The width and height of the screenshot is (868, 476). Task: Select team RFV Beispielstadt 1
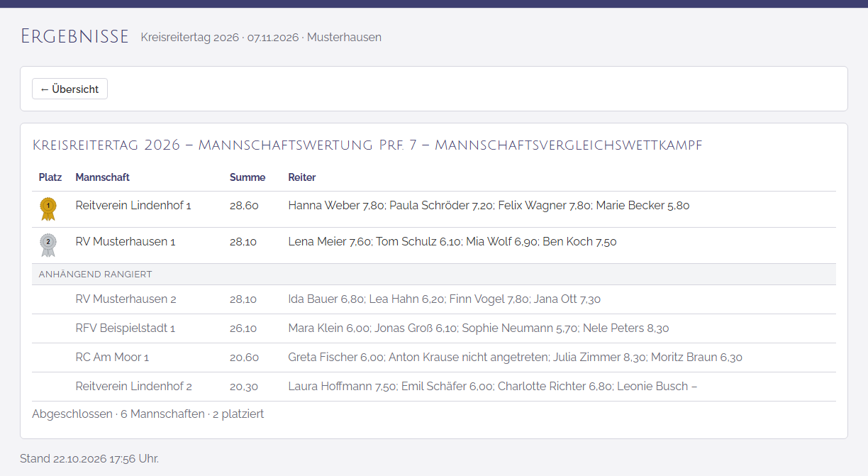[x=126, y=328]
